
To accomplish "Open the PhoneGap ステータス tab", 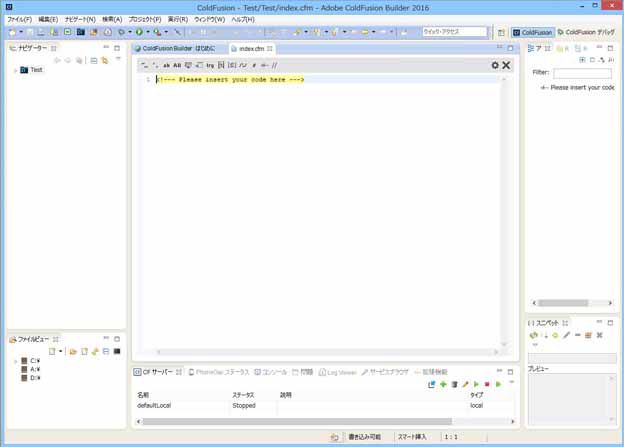I will 218,372.
